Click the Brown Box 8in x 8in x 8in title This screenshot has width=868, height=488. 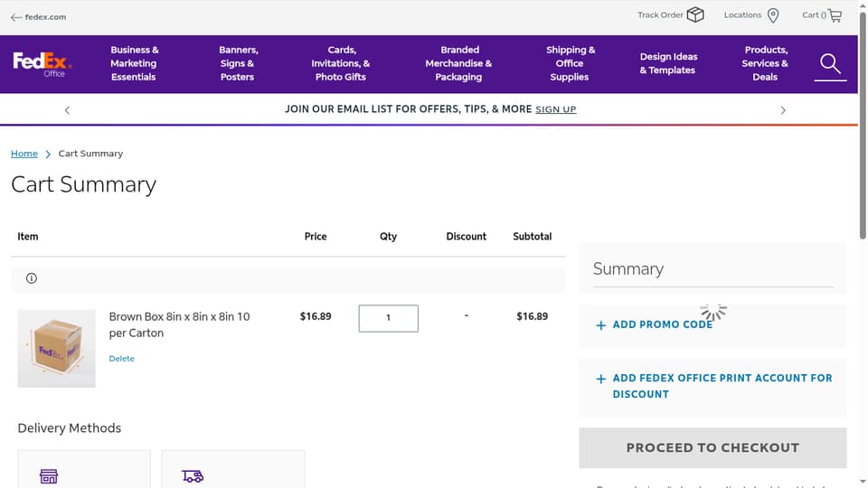179,324
